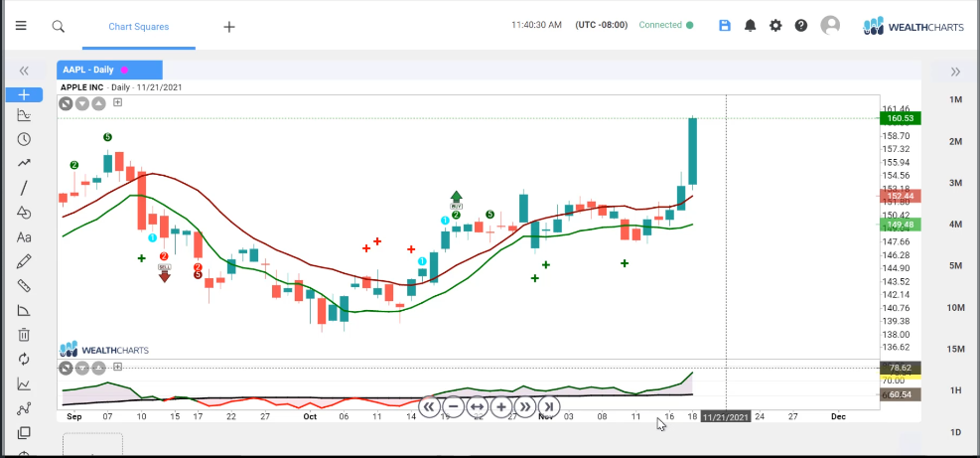Click the WealthCharts logo in header

[913, 26]
